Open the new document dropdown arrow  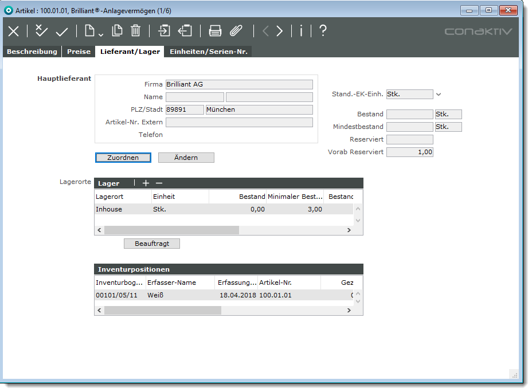coord(100,34)
